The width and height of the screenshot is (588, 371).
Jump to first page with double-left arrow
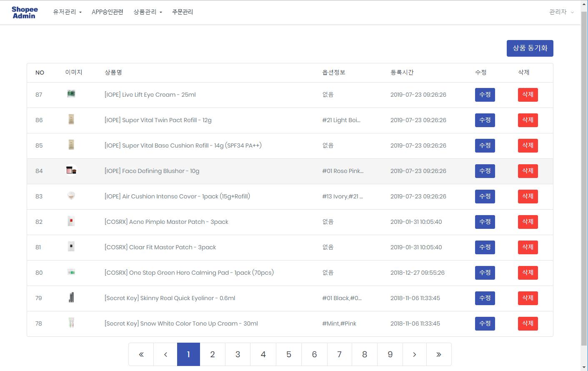(x=141, y=354)
